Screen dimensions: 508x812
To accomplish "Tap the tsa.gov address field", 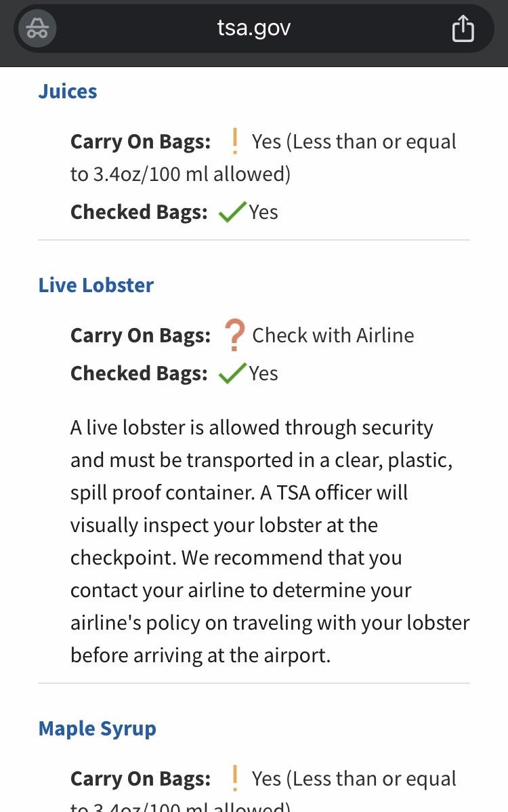I will tap(253, 28).
